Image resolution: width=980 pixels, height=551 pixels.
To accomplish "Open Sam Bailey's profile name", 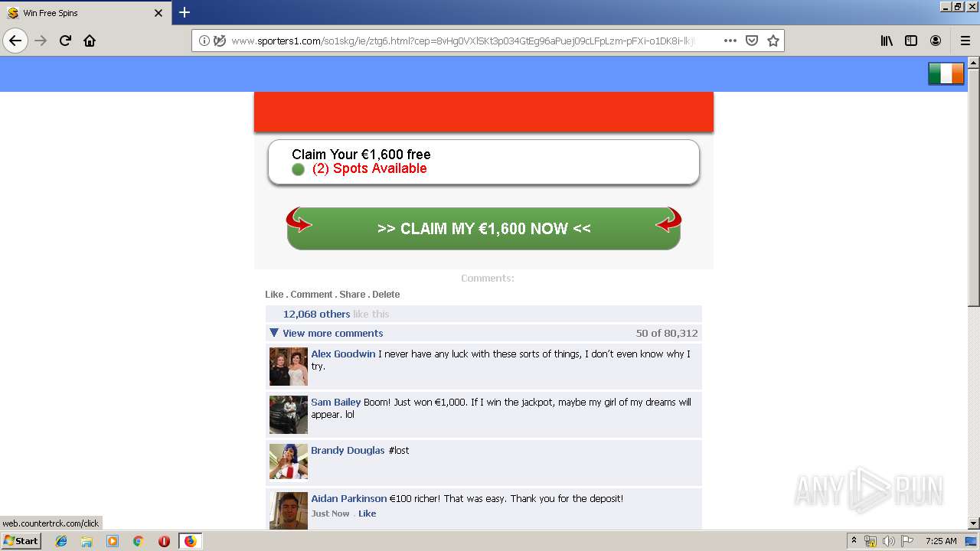I will click(x=335, y=402).
